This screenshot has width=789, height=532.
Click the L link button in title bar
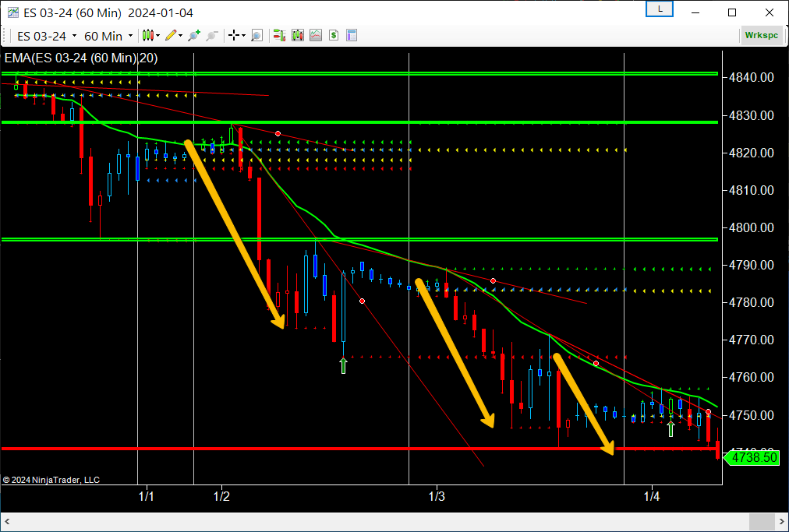659,9
